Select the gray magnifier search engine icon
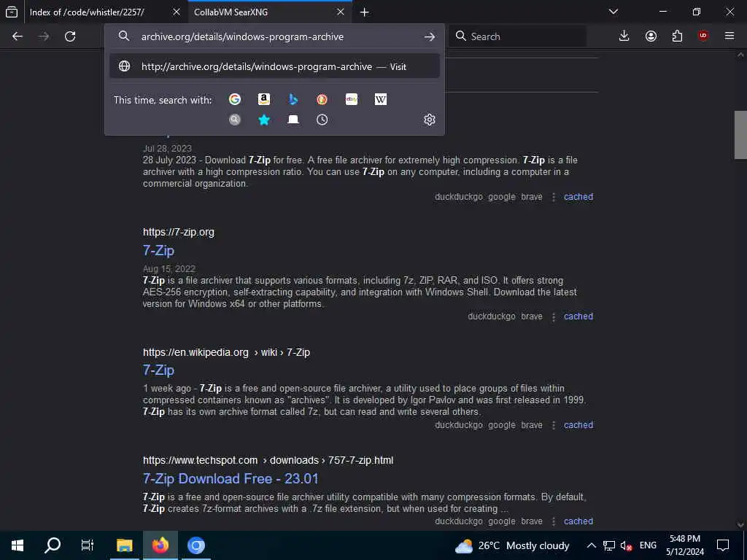Screen dimensions: 747x560 click(x=235, y=120)
